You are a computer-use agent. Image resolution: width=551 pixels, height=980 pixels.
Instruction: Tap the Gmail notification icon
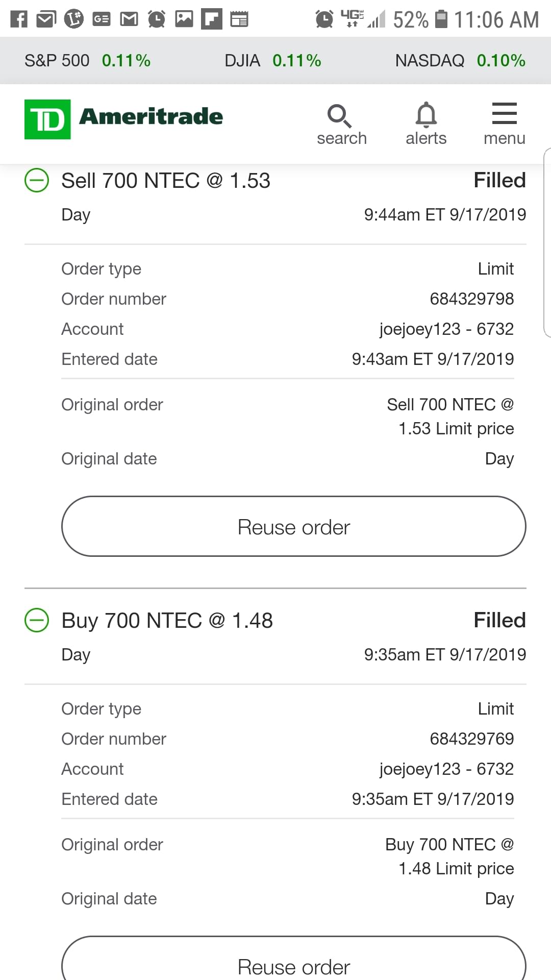129,19
